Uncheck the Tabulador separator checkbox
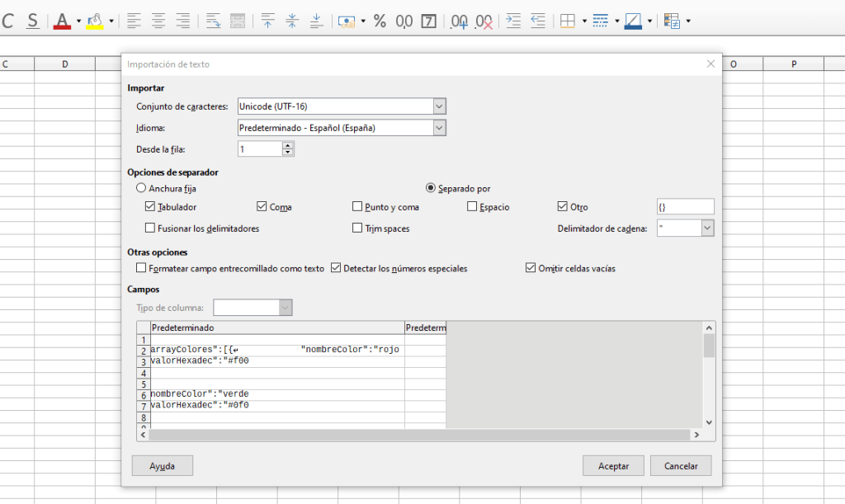 pyautogui.click(x=150, y=207)
